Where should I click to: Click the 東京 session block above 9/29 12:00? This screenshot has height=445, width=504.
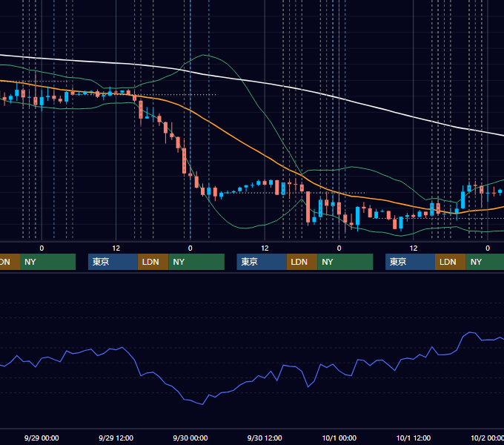pyautogui.click(x=113, y=262)
